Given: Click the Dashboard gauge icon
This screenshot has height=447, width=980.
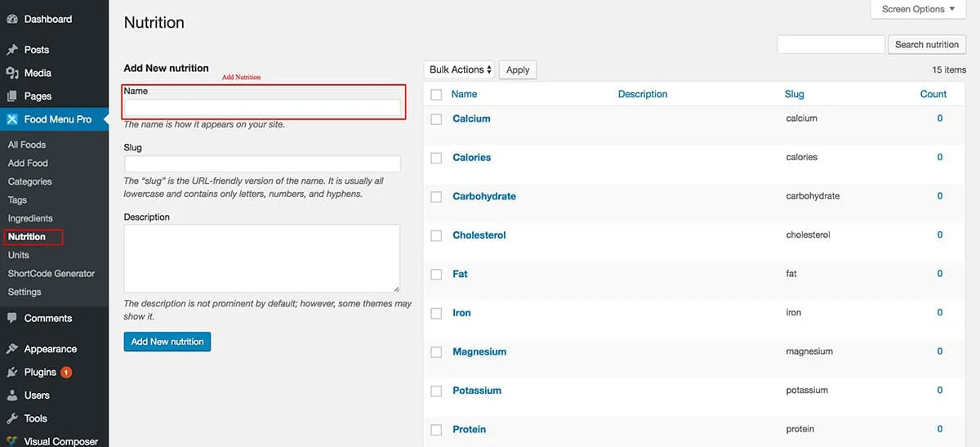Looking at the screenshot, I should (12, 19).
